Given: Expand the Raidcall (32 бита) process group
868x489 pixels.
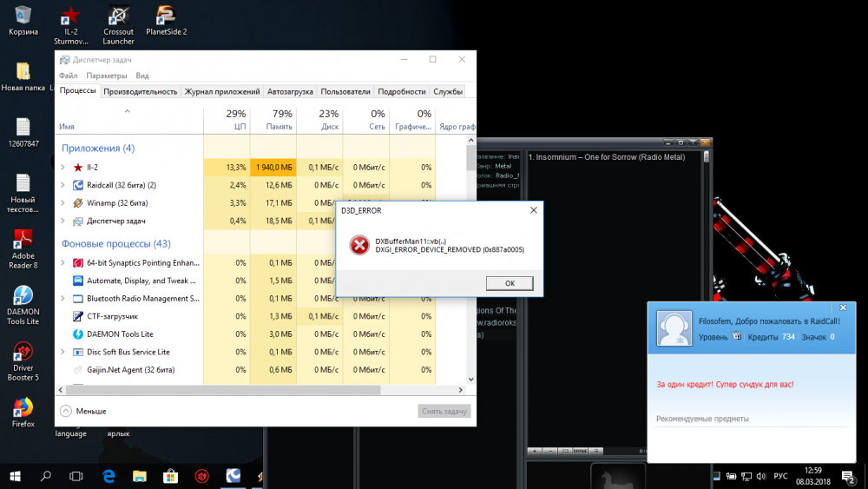Looking at the screenshot, I should click(62, 185).
